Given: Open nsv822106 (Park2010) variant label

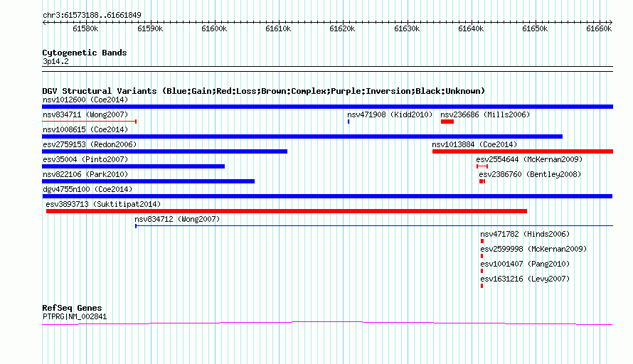Looking at the screenshot, I should [85, 174].
